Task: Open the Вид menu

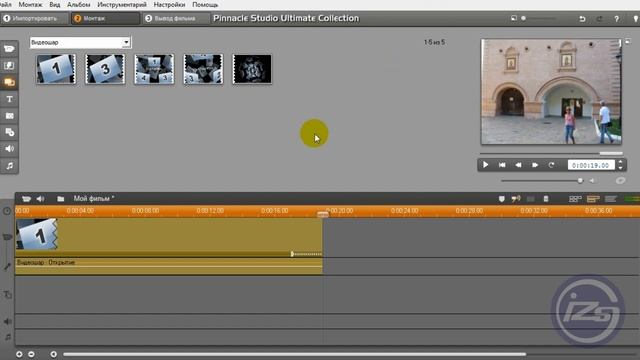Action: click(55, 5)
